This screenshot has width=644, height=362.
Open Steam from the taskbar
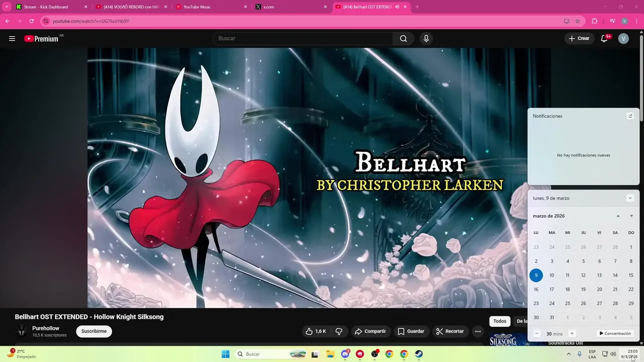click(x=419, y=354)
